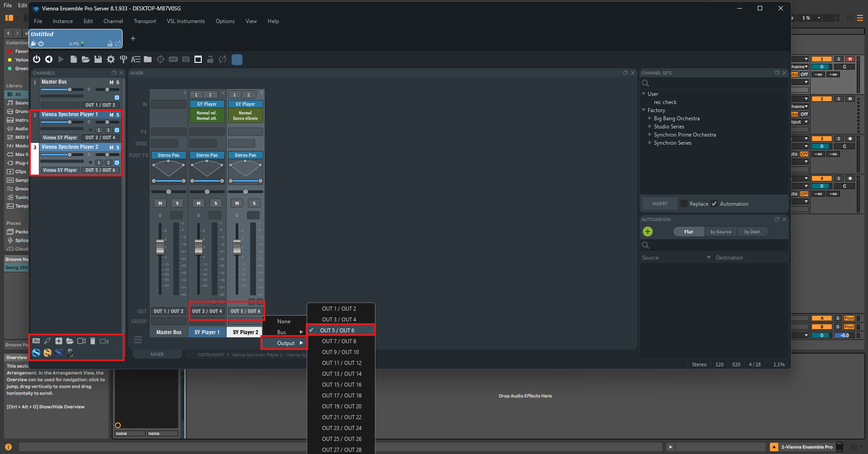Image resolution: width=868 pixels, height=454 pixels.
Task: Click the text list icon in the toolbar
Action: pyautogui.click(x=136, y=59)
